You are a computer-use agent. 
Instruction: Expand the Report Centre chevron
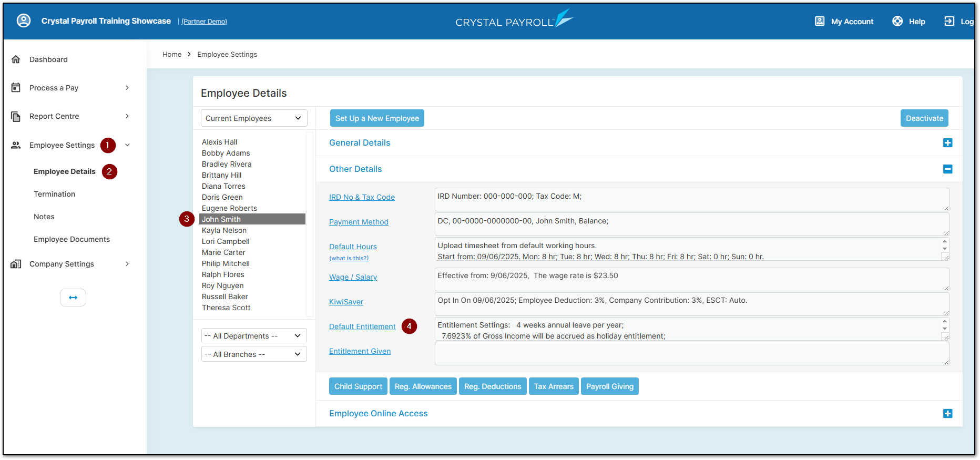point(127,116)
